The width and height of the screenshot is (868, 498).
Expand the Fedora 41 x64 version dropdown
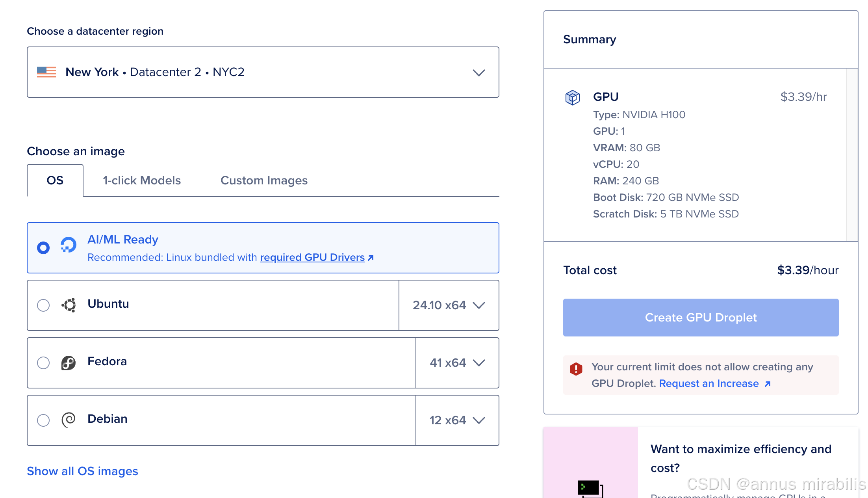click(457, 363)
